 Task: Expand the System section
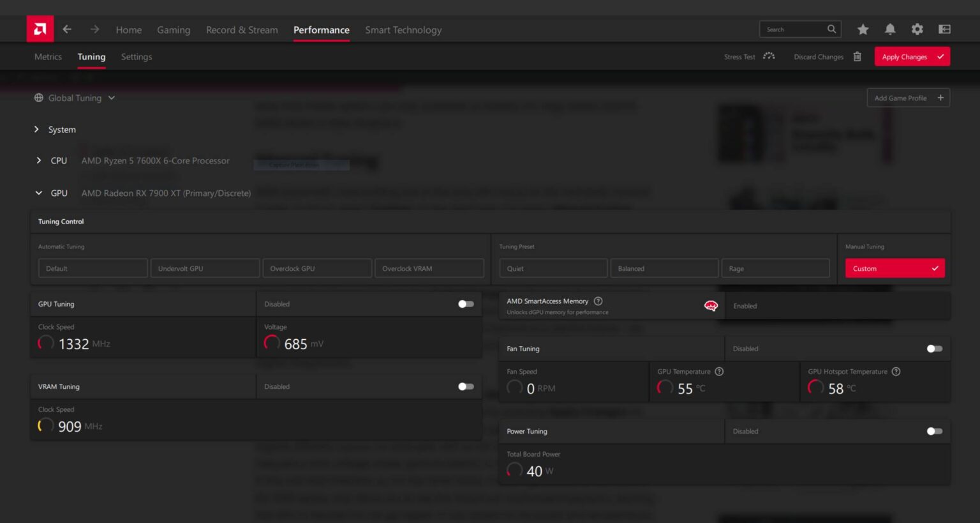click(36, 129)
